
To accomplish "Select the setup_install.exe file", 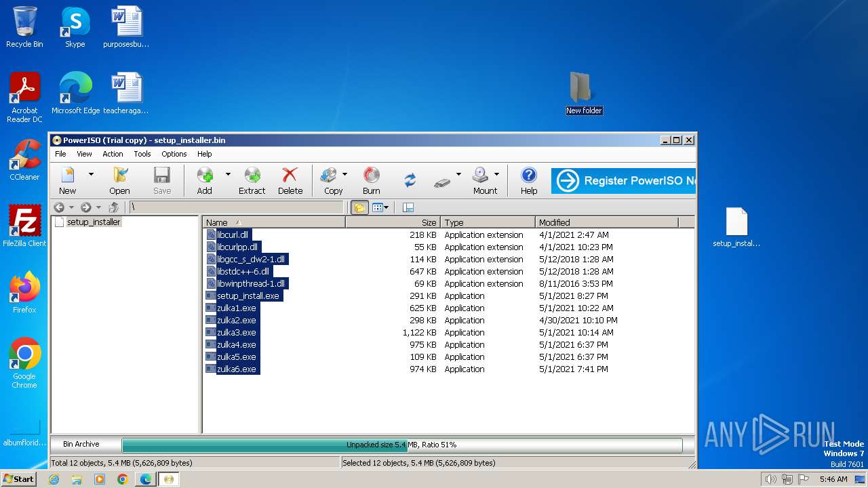I will coord(248,296).
